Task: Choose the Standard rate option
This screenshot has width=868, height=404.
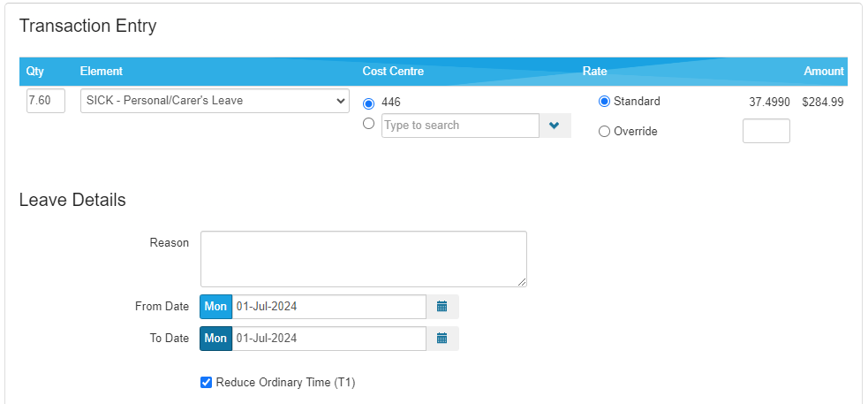Action: (x=605, y=102)
